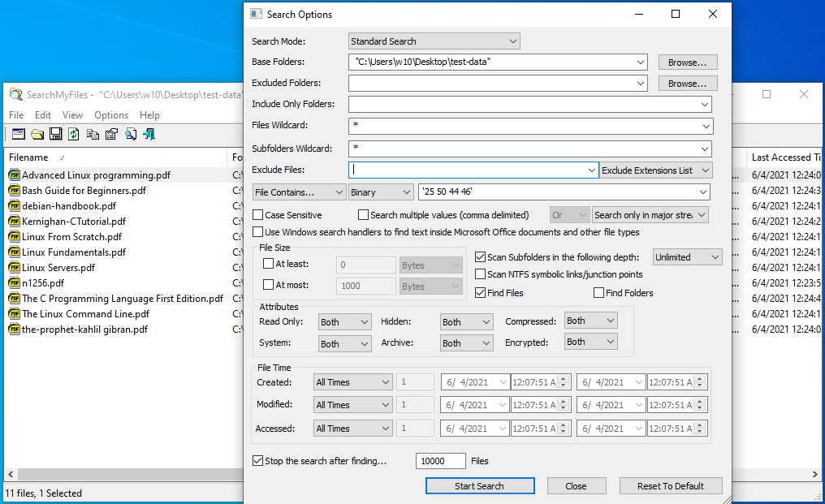Click the Close button in Search Options
The width and height of the screenshot is (825, 504).
point(577,486)
